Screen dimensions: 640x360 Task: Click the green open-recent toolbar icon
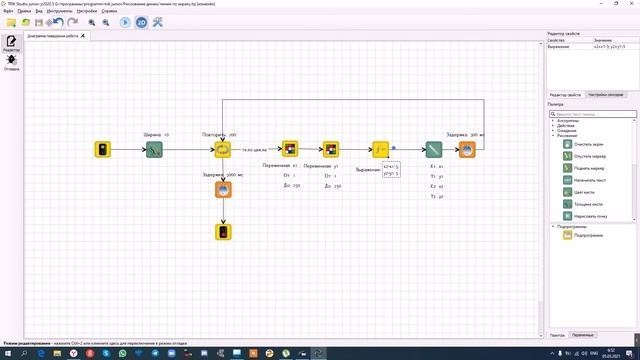pyautogui.click(x=26, y=22)
